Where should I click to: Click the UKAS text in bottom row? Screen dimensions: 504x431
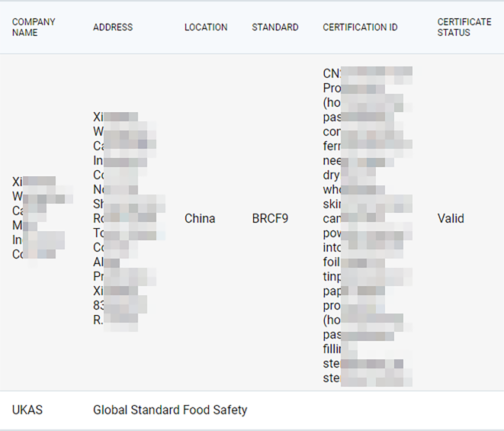(x=27, y=410)
